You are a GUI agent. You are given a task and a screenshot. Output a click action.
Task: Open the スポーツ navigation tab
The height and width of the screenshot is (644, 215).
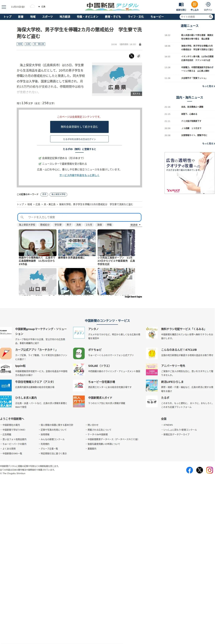(47, 17)
